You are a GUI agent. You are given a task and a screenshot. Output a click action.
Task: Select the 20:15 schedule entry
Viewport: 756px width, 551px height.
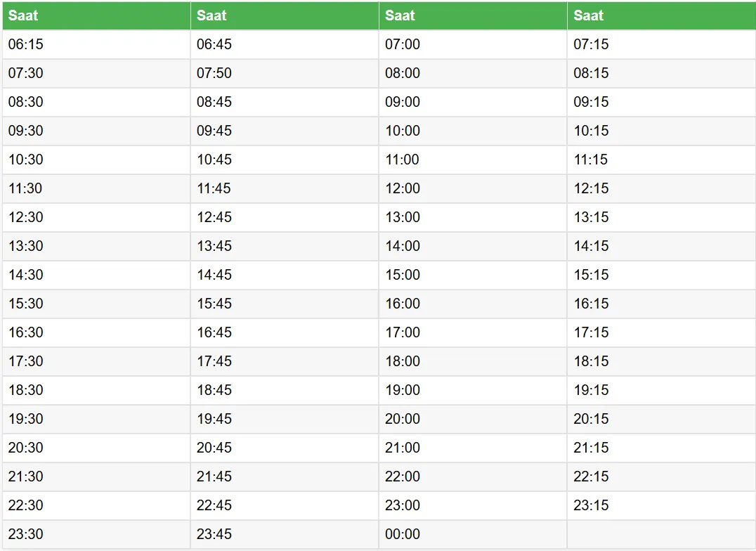(591, 419)
